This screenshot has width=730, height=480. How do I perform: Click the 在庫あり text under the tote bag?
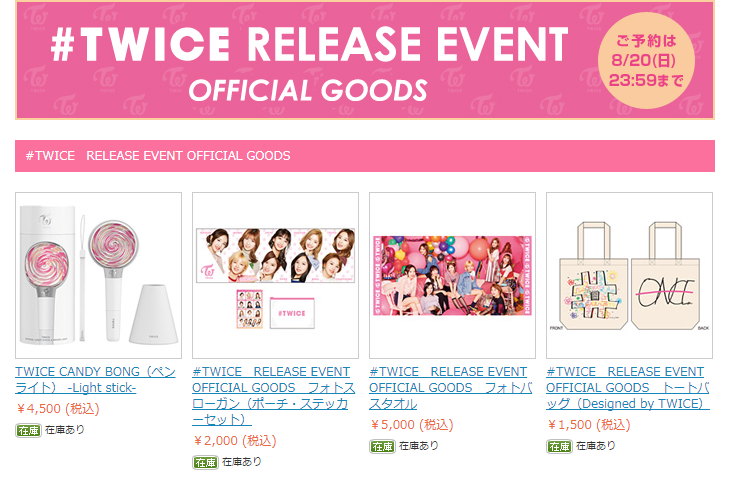(595, 446)
